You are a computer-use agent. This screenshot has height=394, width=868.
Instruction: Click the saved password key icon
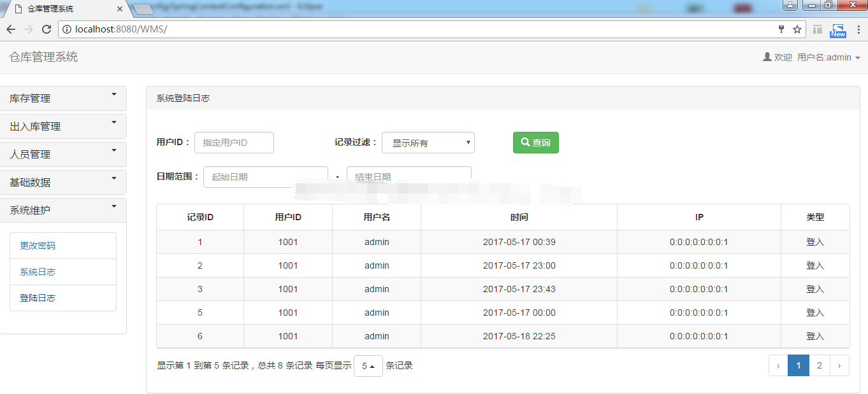pyautogui.click(x=781, y=29)
